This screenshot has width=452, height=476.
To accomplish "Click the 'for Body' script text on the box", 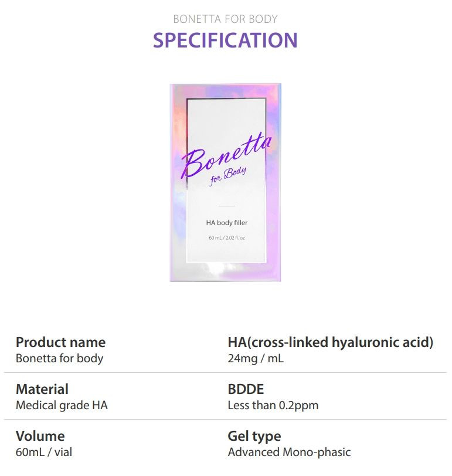I will coord(227,176).
